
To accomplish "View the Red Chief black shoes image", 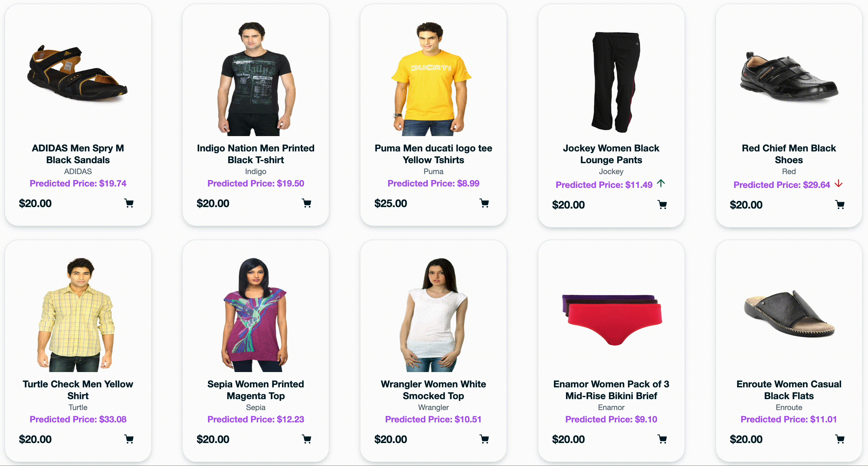I will (x=789, y=77).
